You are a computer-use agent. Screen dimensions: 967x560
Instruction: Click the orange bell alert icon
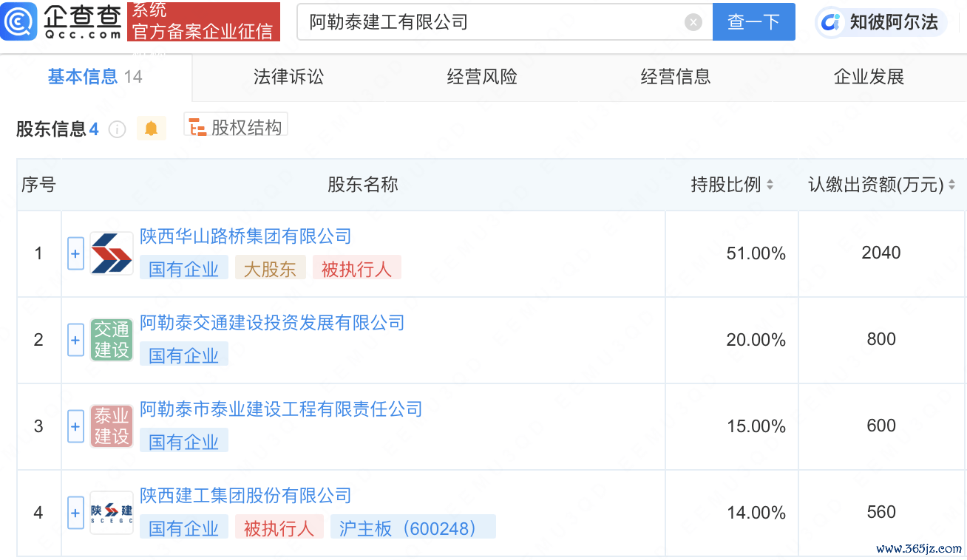pyautogui.click(x=152, y=129)
